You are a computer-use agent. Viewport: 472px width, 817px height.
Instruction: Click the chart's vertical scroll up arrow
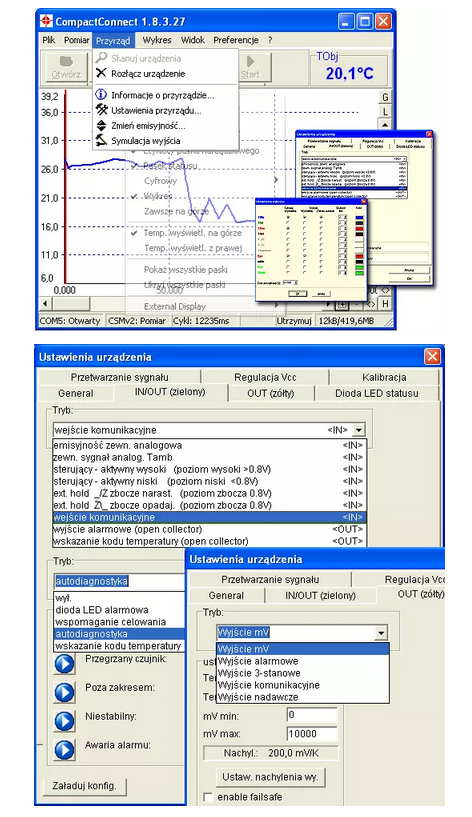[385, 125]
